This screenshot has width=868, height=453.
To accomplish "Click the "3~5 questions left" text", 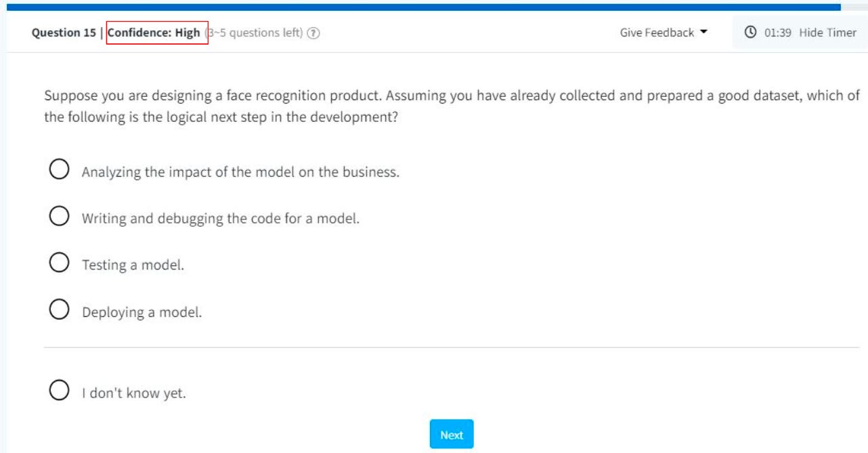I will click(x=254, y=33).
